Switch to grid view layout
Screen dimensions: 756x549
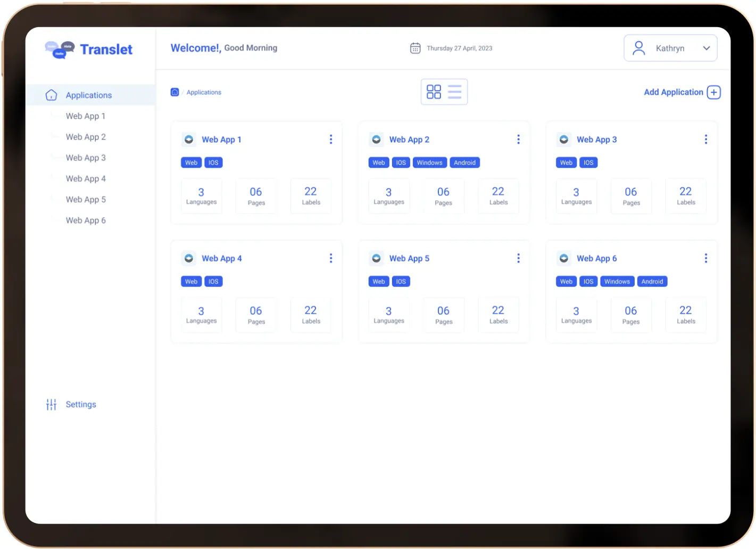pos(434,92)
